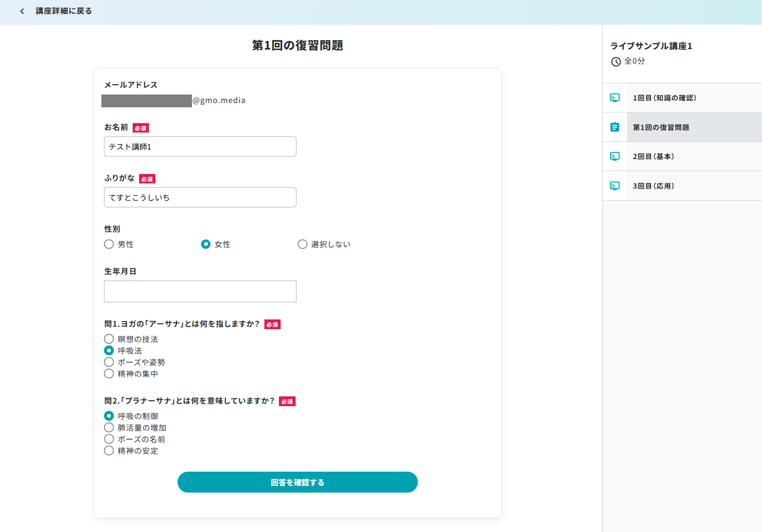Viewport: 762px width, 532px height.
Task: Go back via 講座詳細に戻る link
Action: tap(64, 11)
